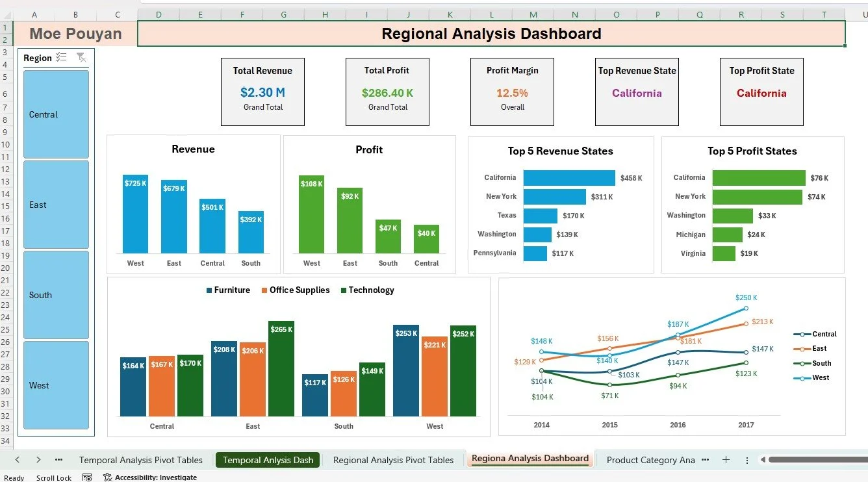Screen dimensions: 868x482
Task: Select the Top Revenue State card
Action: click(x=637, y=92)
